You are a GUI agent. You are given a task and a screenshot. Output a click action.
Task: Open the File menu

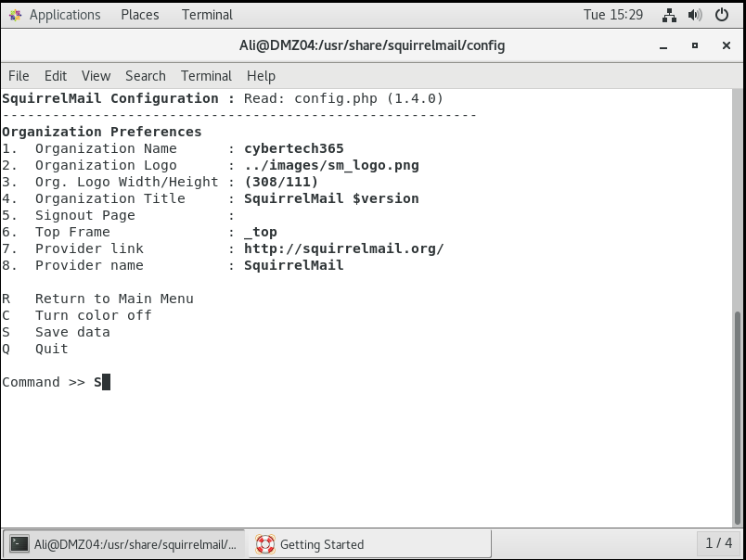point(19,76)
